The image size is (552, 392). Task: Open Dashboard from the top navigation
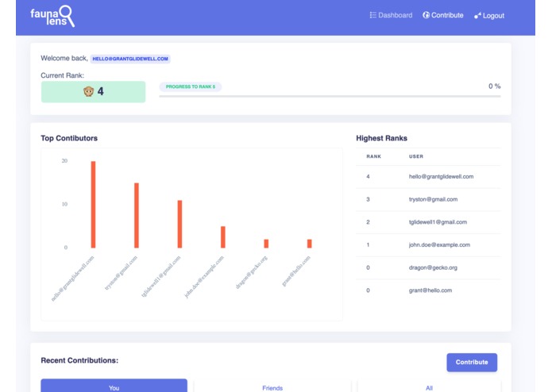point(391,15)
